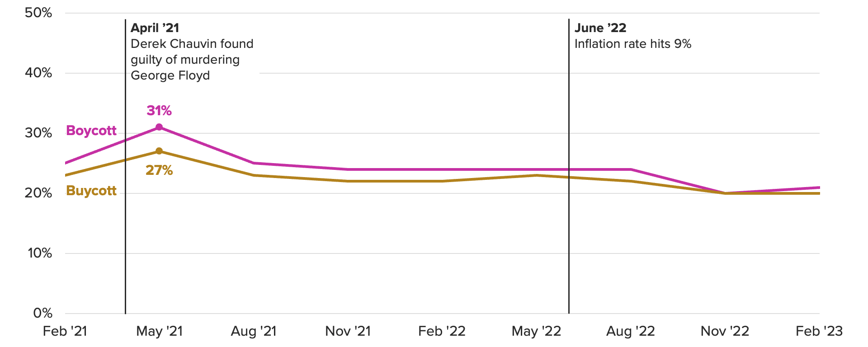Select the Feb '23 x-axis label
This screenshot has width=868, height=347.
(x=819, y=331)
